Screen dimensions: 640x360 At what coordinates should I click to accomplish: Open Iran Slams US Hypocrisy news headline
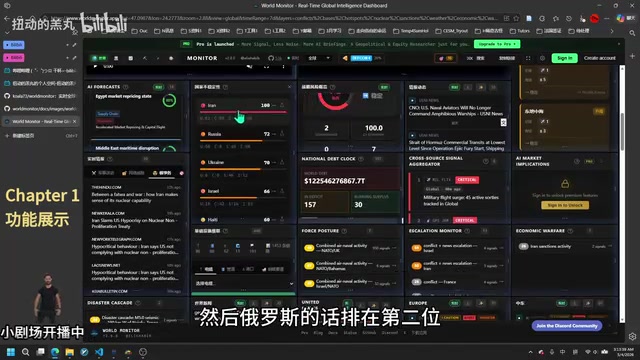[135, 223]
